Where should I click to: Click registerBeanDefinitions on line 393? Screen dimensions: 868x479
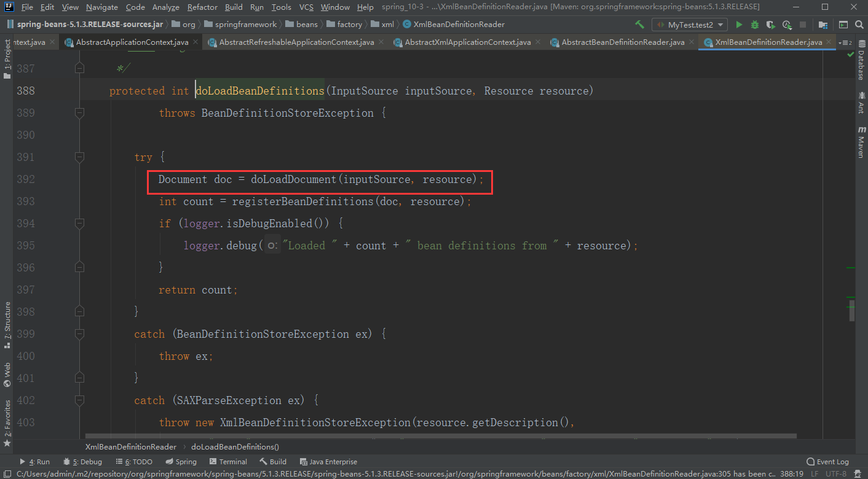(302, 201)
